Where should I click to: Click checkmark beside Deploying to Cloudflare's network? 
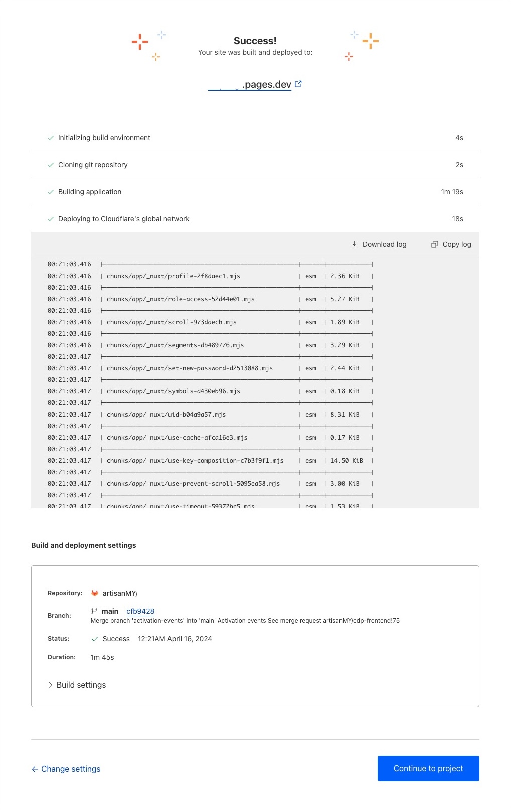coord(50,219)
